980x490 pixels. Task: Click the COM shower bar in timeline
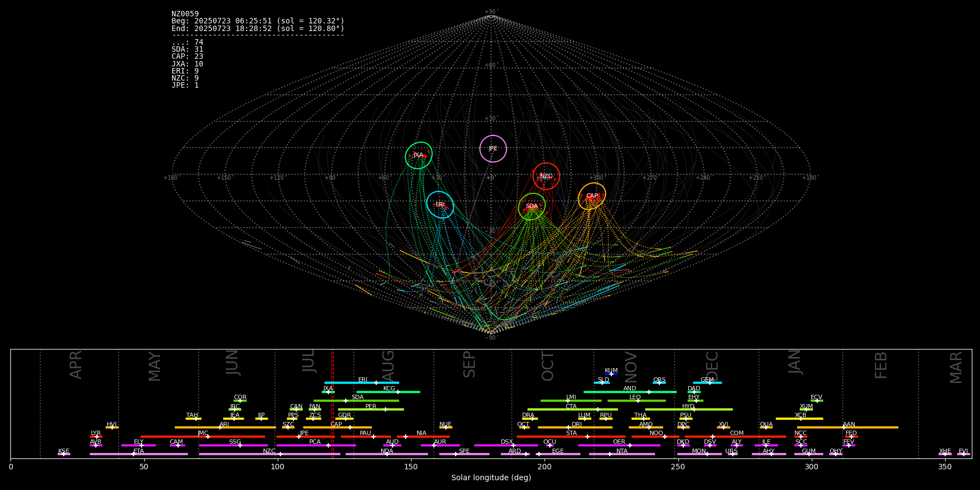pos(736,436)
